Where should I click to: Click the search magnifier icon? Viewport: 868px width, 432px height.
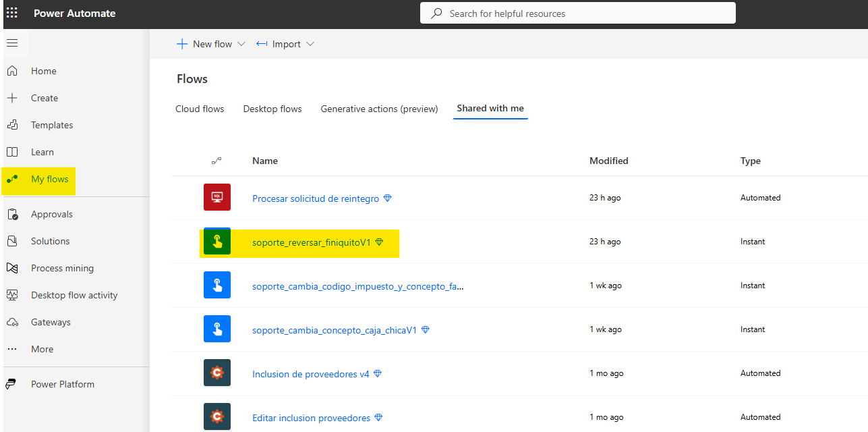point(436,13)
